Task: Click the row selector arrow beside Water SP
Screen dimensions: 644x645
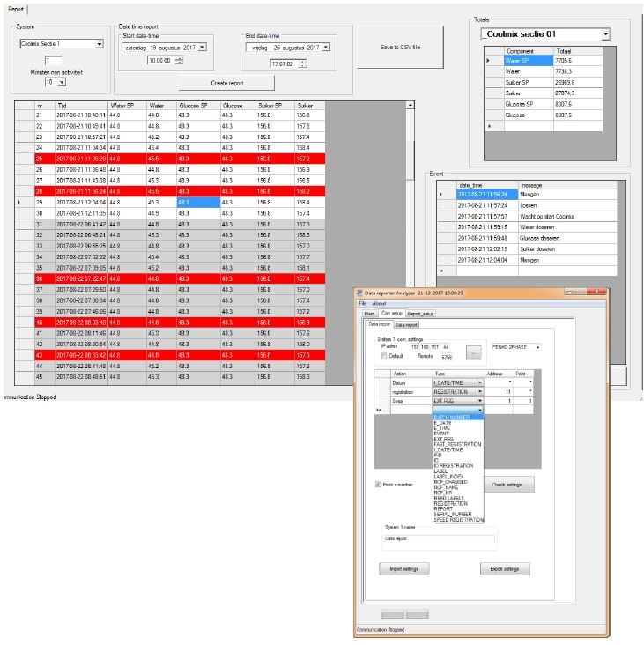Action: (x=488, y=61)
